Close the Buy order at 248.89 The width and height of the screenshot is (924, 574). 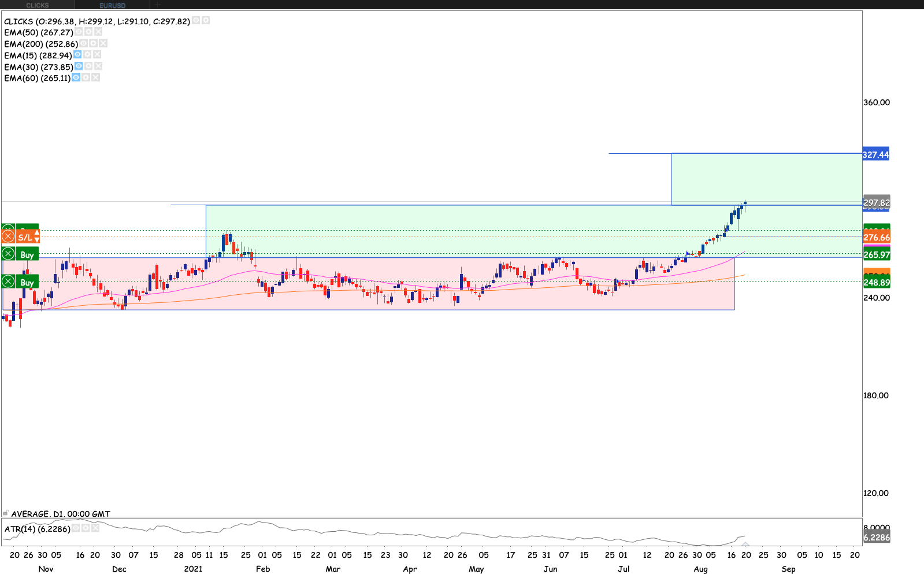tap(8, 282)
